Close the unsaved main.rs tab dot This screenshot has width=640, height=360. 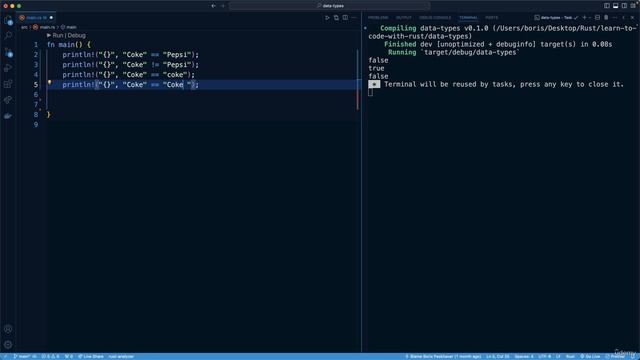click(51, 18)
